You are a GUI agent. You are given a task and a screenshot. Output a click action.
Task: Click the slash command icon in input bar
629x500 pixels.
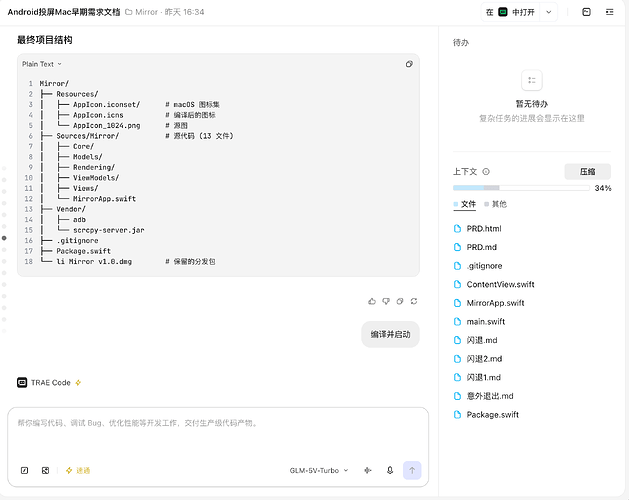24,470
